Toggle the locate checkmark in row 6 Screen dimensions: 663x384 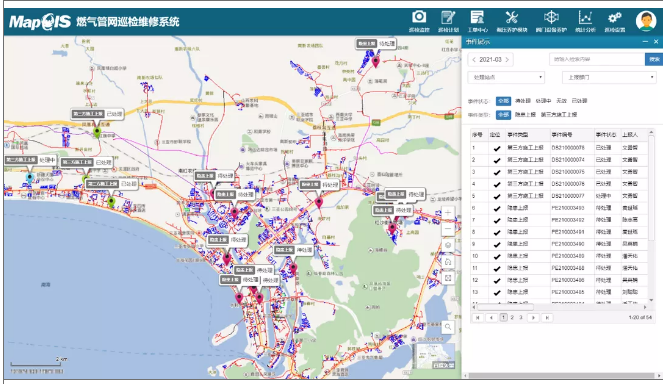coord(496,208)
